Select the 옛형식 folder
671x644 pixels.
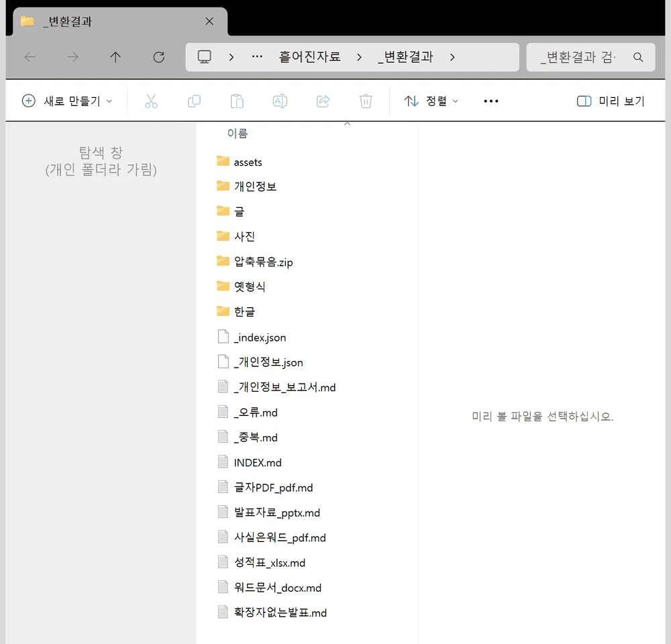pos(241,286)
